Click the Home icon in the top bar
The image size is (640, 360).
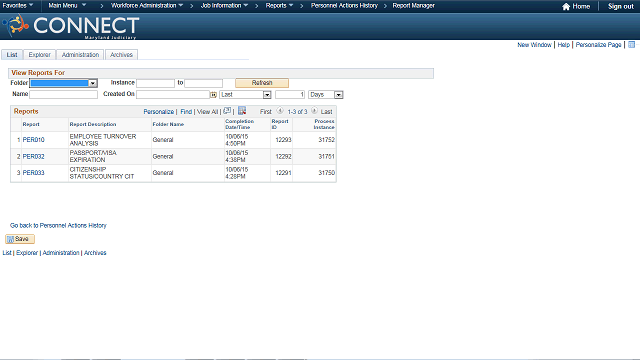tap(566, 7)
